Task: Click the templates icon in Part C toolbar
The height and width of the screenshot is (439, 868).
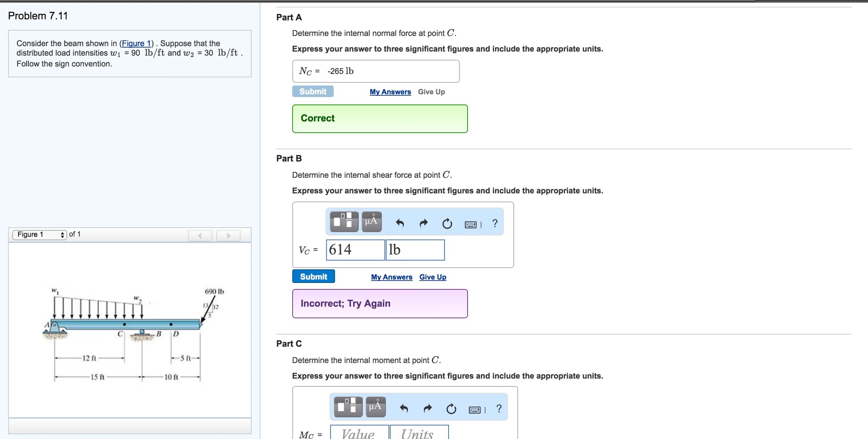Action: (x=348, y=407)
